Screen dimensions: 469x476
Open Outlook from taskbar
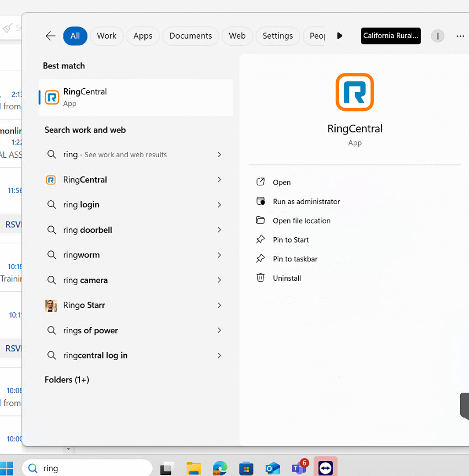[x=272, y=468]
